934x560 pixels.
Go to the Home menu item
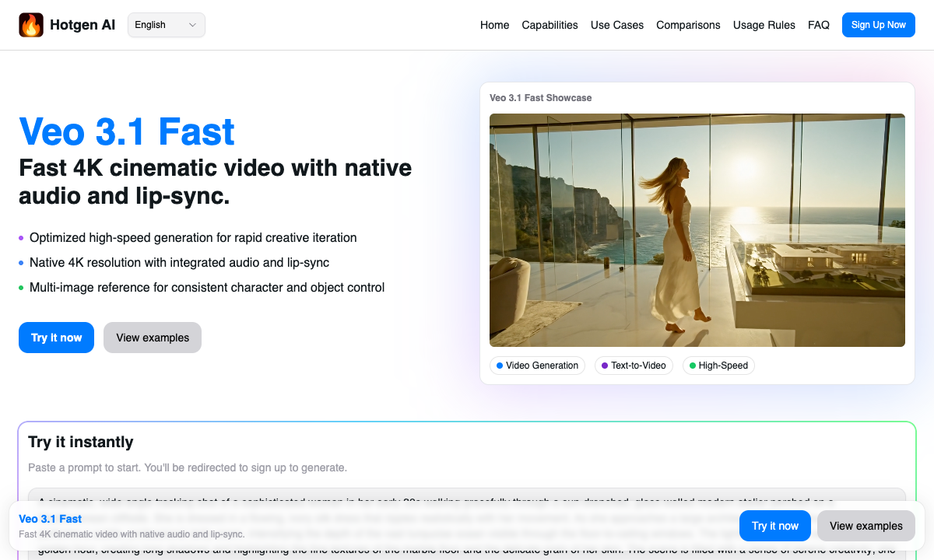coord(494,25)
